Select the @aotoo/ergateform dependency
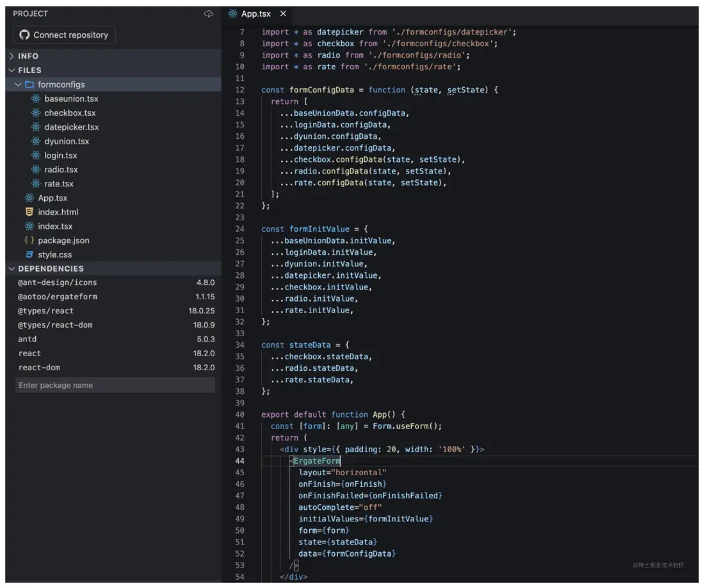This screenshot has height=588, width=703. coord(58,297)
